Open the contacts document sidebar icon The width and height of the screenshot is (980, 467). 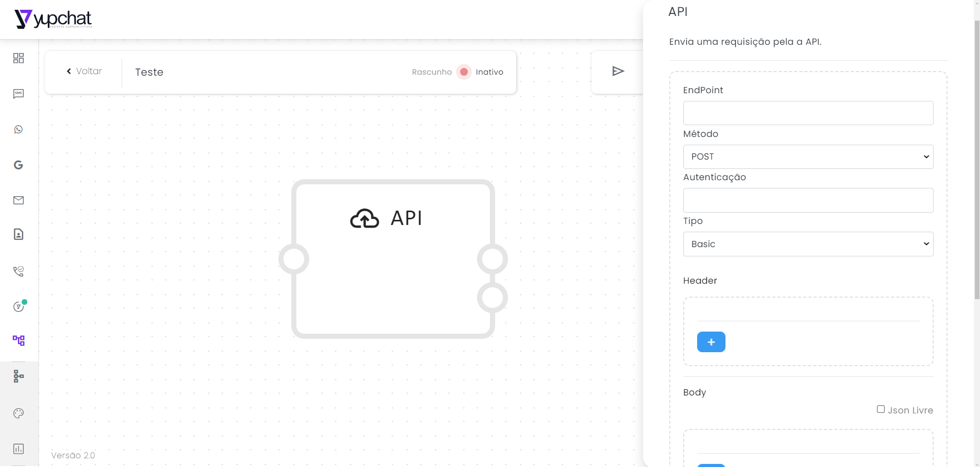pos(19,234)
